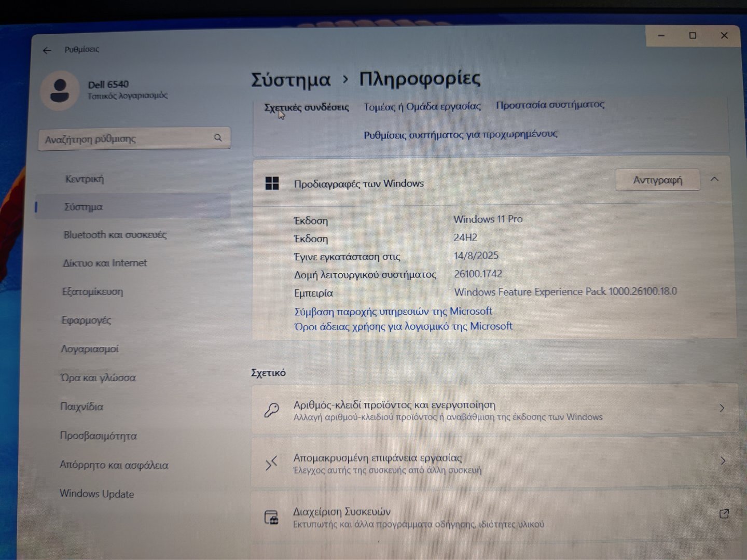The height and width of the screenshot is (560, 747).
Task: Select Σύστημα in the sidebar
Action: click(x=133, y=207)
